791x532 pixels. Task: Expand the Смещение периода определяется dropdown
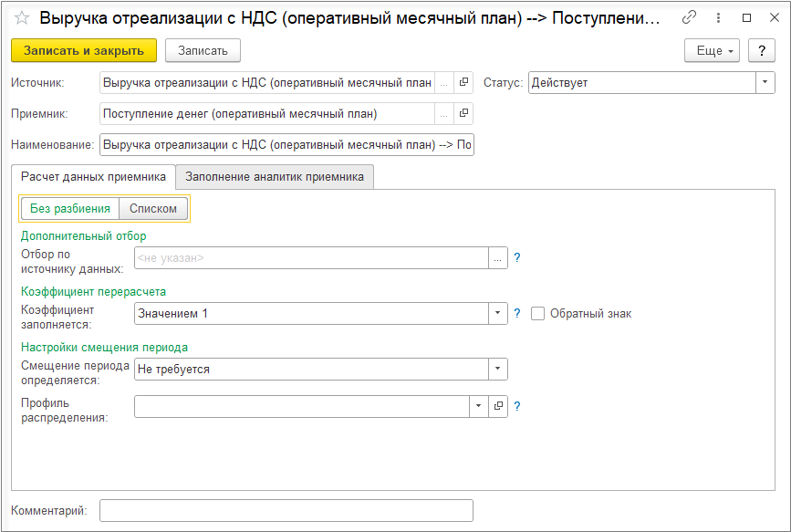(498, 370)
